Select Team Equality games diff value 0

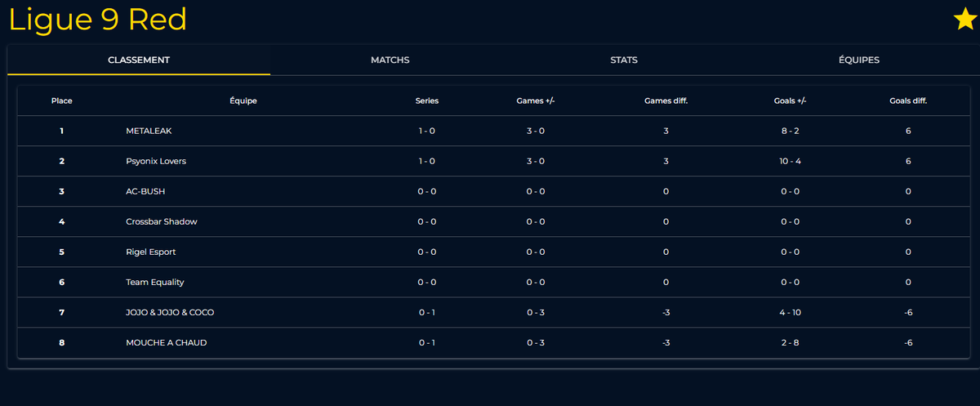coord(666,282)
